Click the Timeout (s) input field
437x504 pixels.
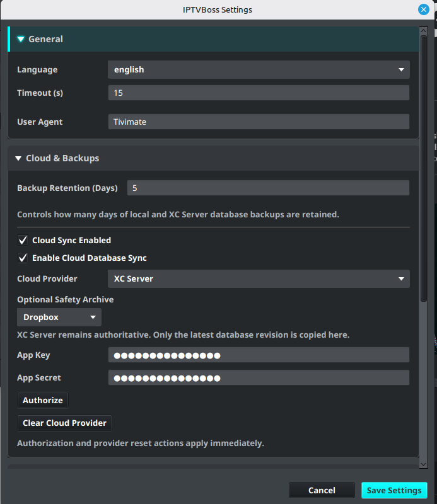point(259,93)
